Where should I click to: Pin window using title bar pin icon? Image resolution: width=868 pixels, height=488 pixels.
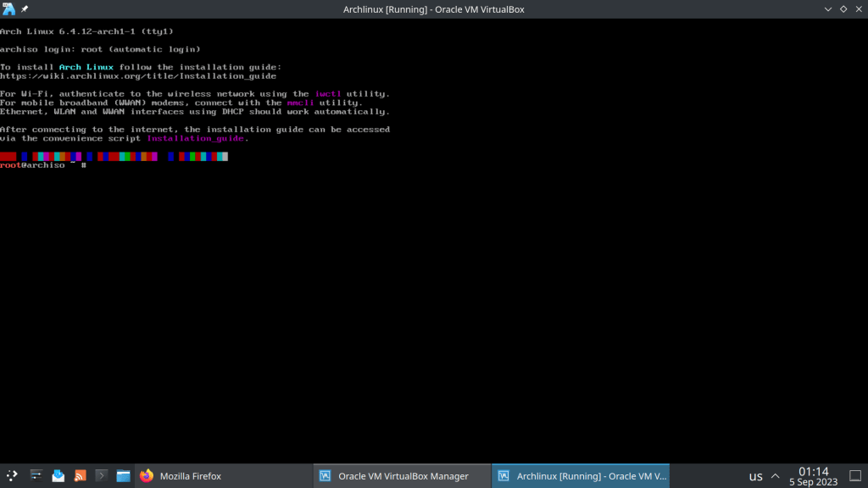coord(25,8)
